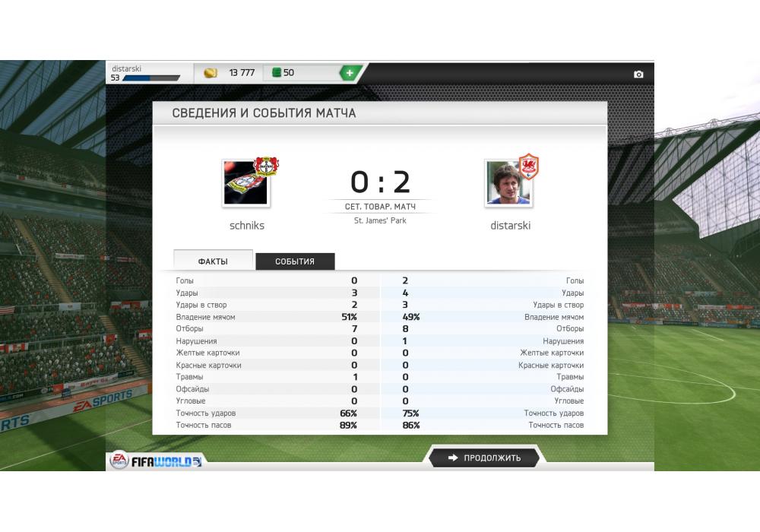This screenshot has width=760, height=532.
Task: Click the Cardiff City club badge
Action: (x=528, y=166)
